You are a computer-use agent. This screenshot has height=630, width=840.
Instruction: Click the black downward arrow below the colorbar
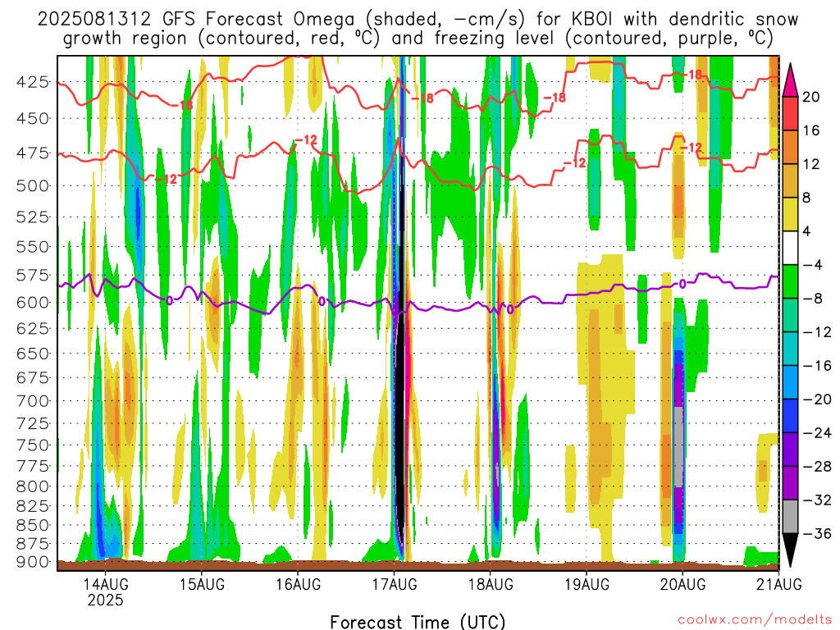790,550
